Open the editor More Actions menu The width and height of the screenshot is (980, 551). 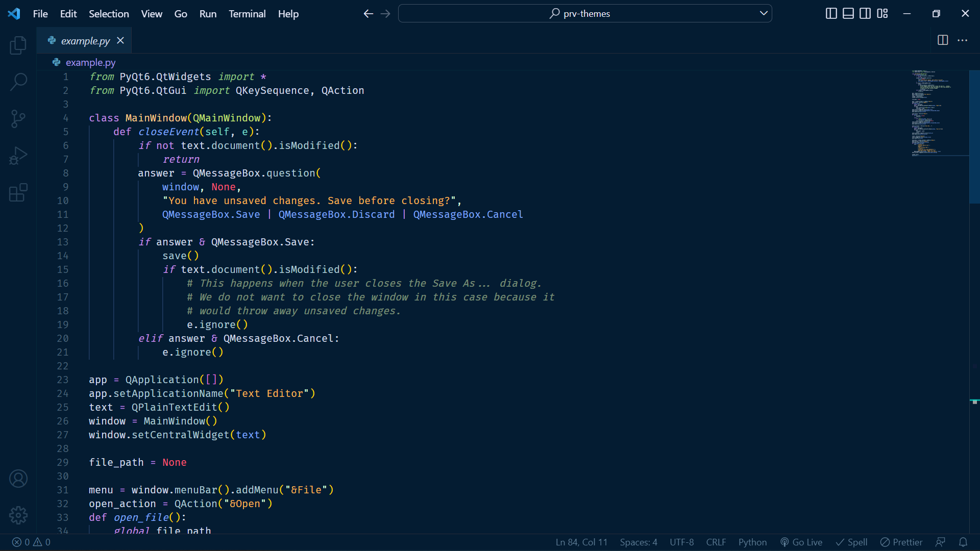click(x=962, y=40)
